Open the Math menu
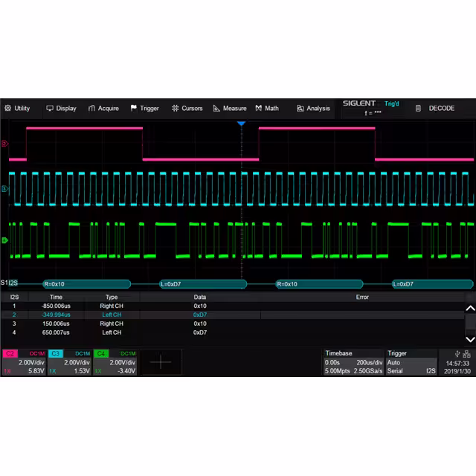 (x=267, y=109)
